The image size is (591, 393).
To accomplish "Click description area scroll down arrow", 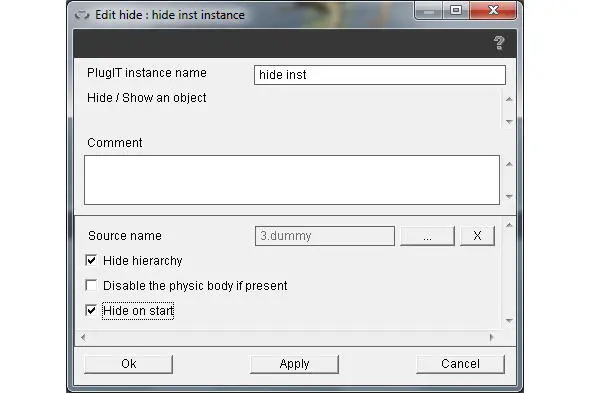I will pos(509,122).
